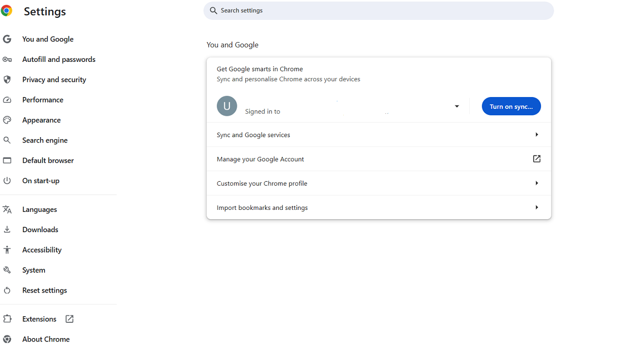Viewport: 644px width, 345px height.
Task: Open Import bookmarks and settings row
Action: click(379, 207)
